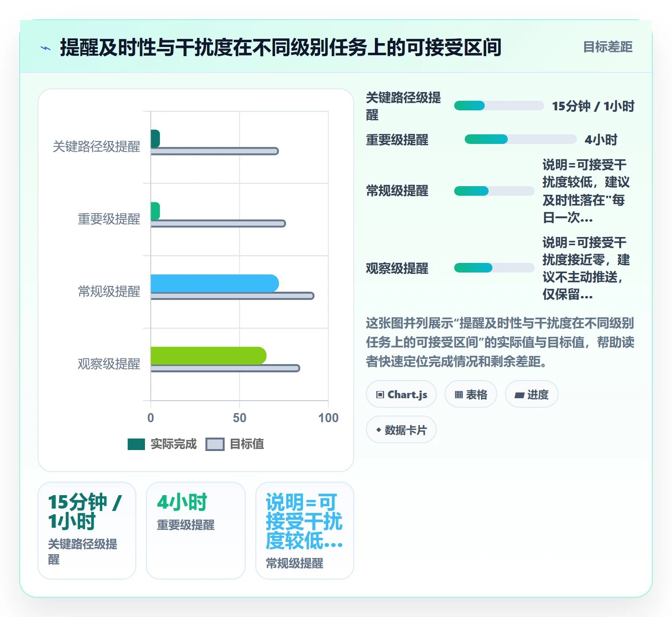Screen dimensions: 672x617
Task: Click the 常规级提醒 progress bar
Action: click(494, 191)
